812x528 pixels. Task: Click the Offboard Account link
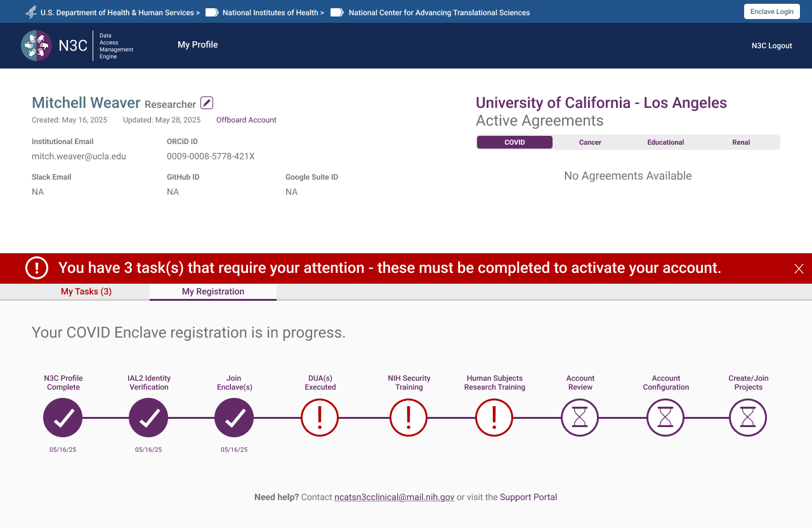[246, 120]
